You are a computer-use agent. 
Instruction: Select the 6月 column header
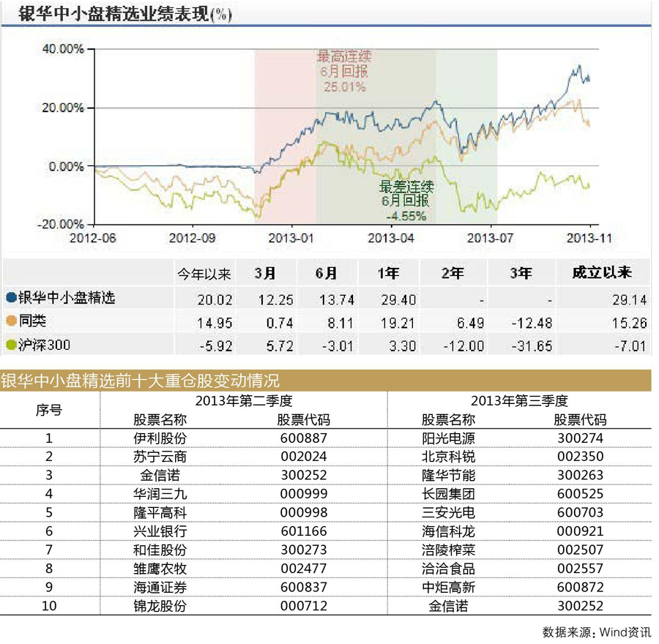[x=327, y=274]
